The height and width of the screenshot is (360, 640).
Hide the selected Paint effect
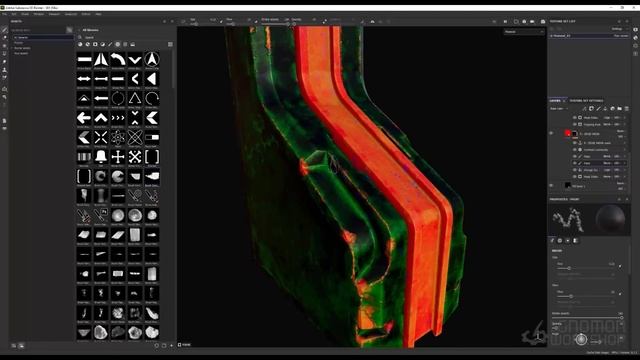[575, 163]
